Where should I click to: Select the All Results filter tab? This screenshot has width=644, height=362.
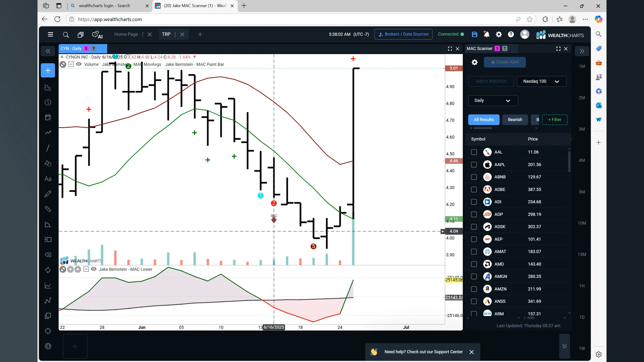coord(484,120)
